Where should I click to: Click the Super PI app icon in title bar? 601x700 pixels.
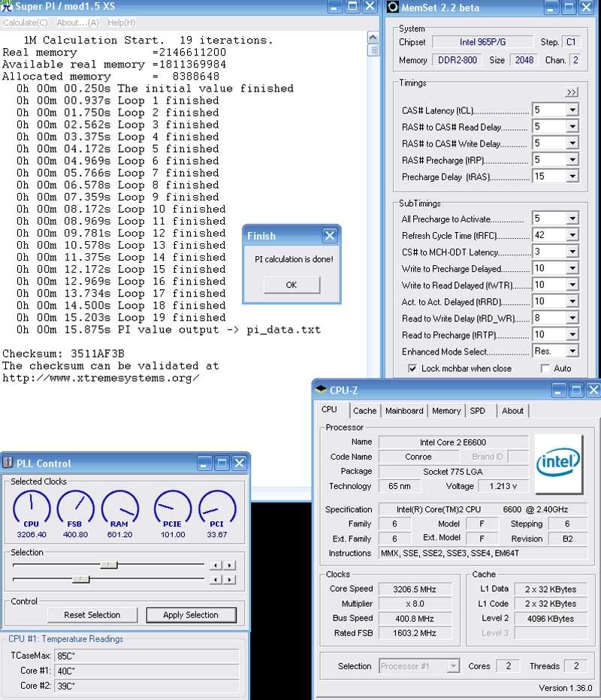tap(6, 6)
